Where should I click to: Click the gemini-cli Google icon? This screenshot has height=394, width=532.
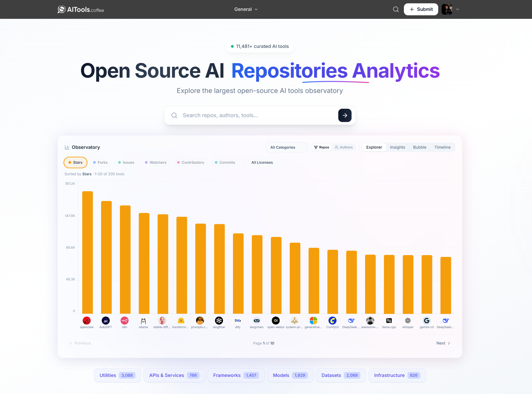tap(427, 320)
